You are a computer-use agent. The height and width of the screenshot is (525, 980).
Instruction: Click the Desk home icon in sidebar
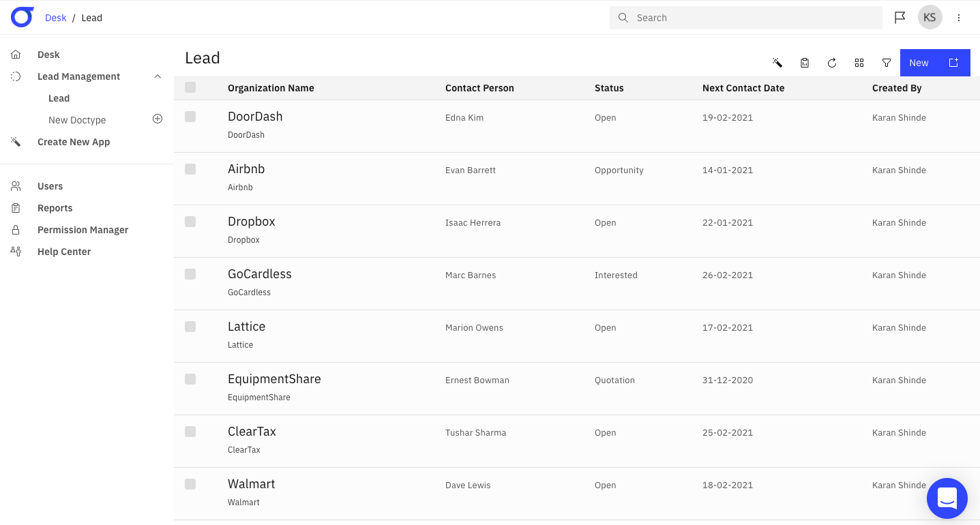16,55
